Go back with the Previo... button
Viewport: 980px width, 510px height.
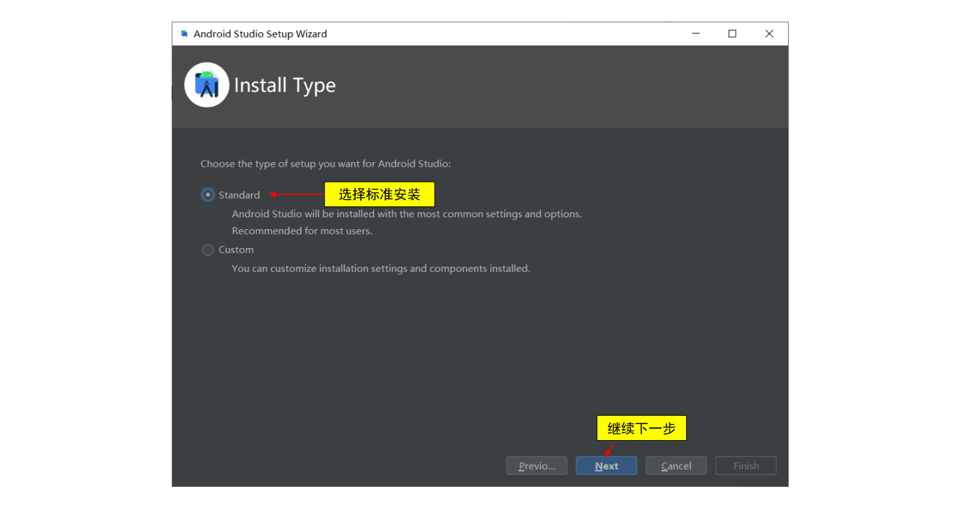pyautogui.click(x=537, y=466)
